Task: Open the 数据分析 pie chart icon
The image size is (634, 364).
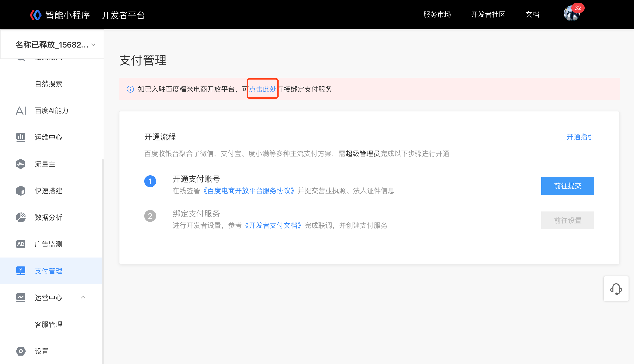Action: 21,217
